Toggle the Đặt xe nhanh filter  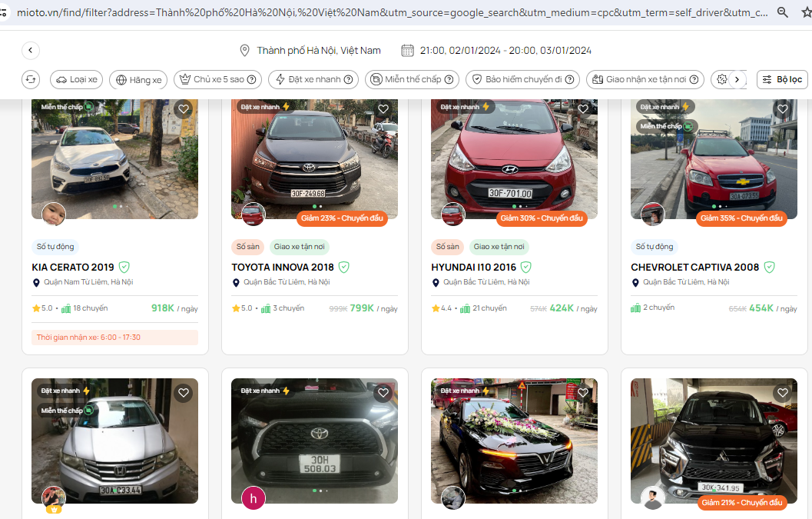313,79
